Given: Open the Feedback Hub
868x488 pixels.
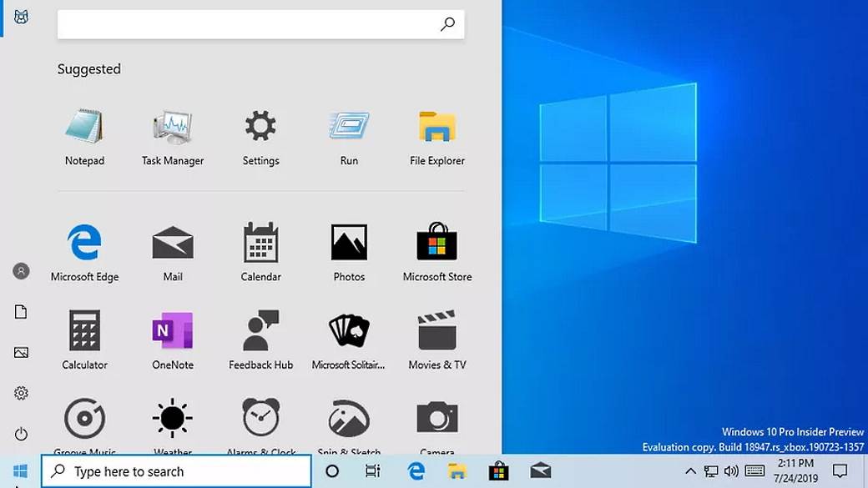Looking at the screenshot, I should coord(260,334).
